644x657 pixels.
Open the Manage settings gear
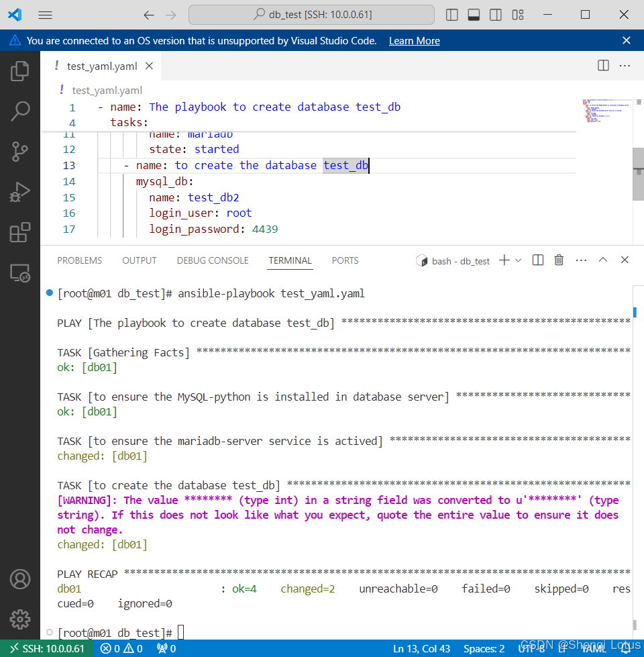coord(20,619)
